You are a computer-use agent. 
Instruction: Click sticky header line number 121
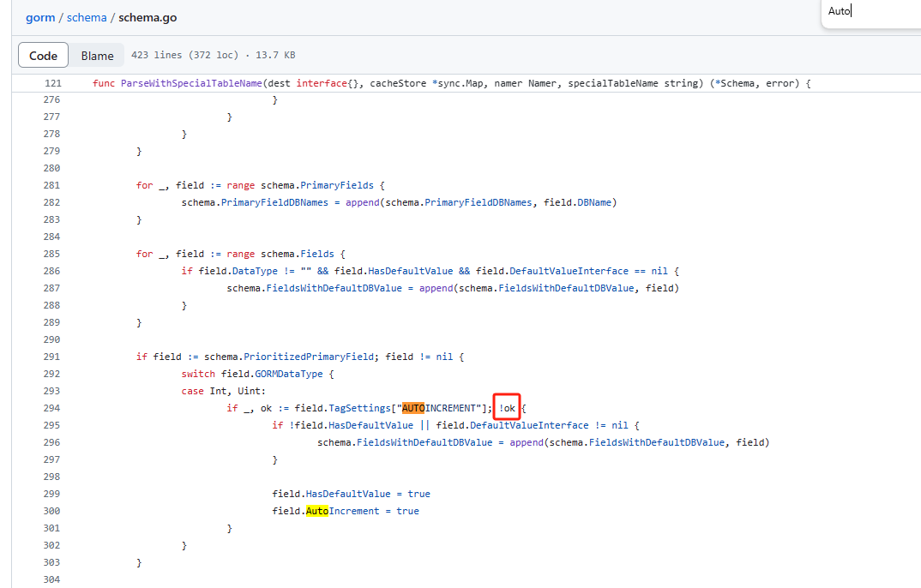pyautogui.click(x=52, y=83)
